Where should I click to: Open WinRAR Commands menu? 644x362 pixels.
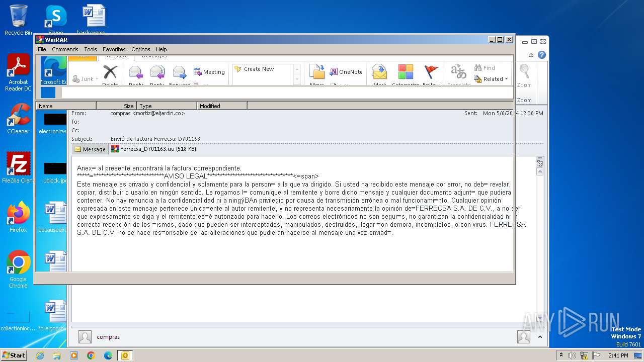pos(65,49)
